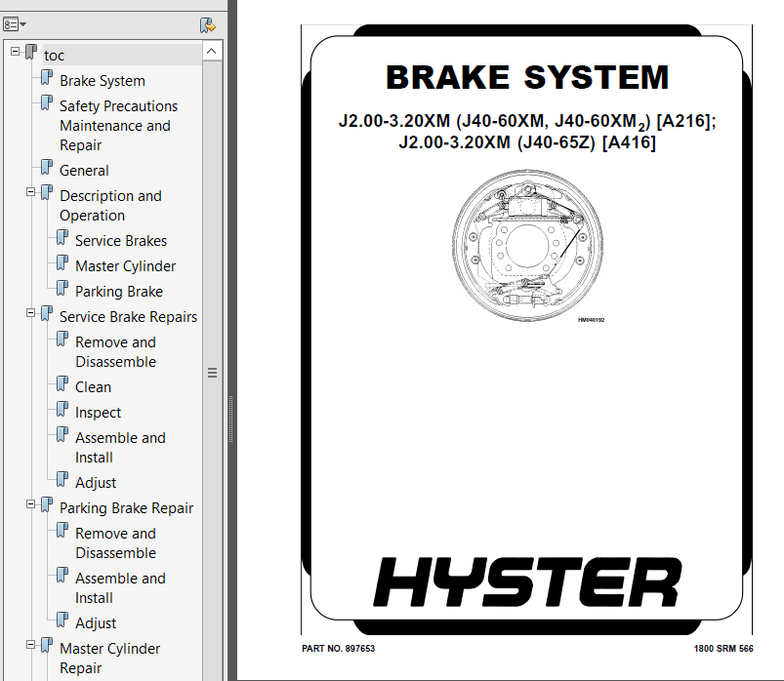Click the BRAKE SYSTEM title on the page

(x=527, y=77)
